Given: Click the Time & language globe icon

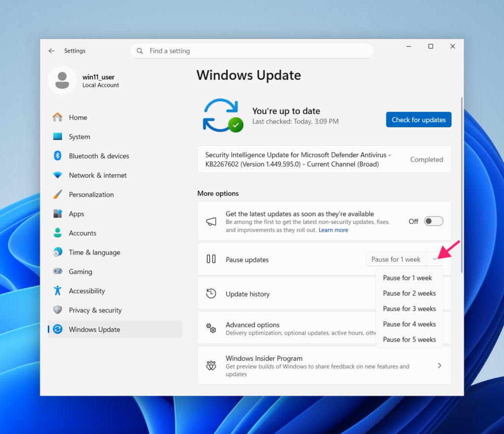Looking at the screenshot, I should pos(58,252).
